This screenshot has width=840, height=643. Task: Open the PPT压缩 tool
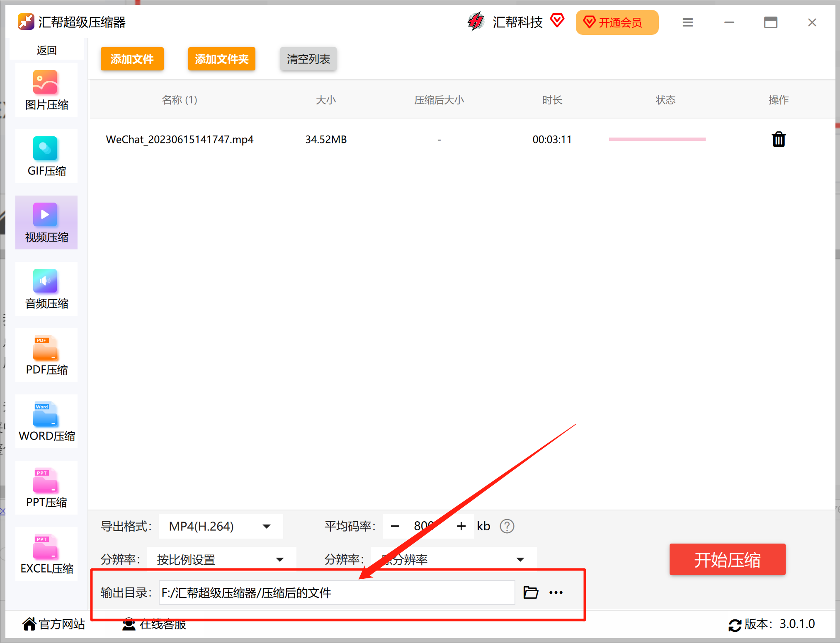46,488
